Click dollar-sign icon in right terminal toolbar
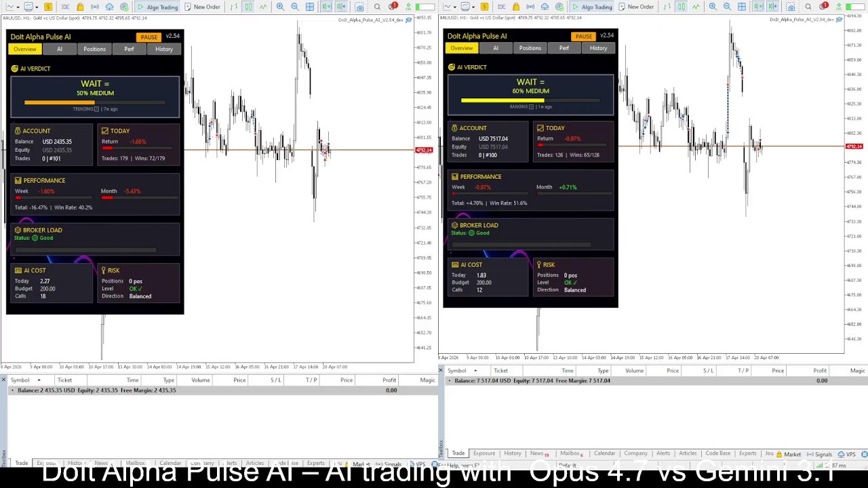This screenshot has width=868, height=488. click(x=484, y=7)
